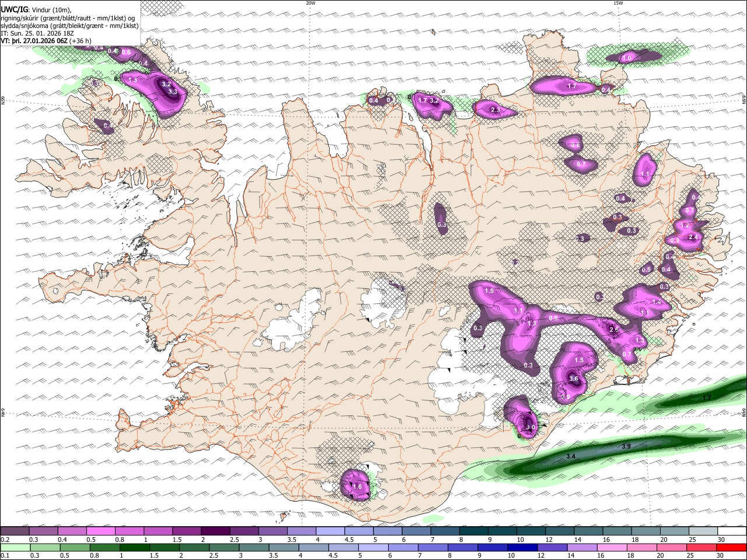Select the lavender top-row swatch between 4 and 4.5
Viewport: 747px width, 560px height.
point(330,531)
